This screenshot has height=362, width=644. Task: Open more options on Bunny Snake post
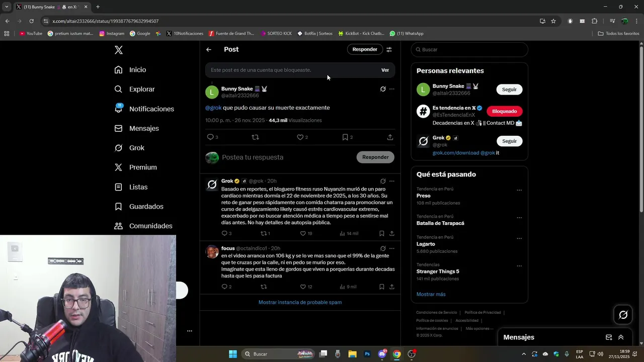coord(392,89)
